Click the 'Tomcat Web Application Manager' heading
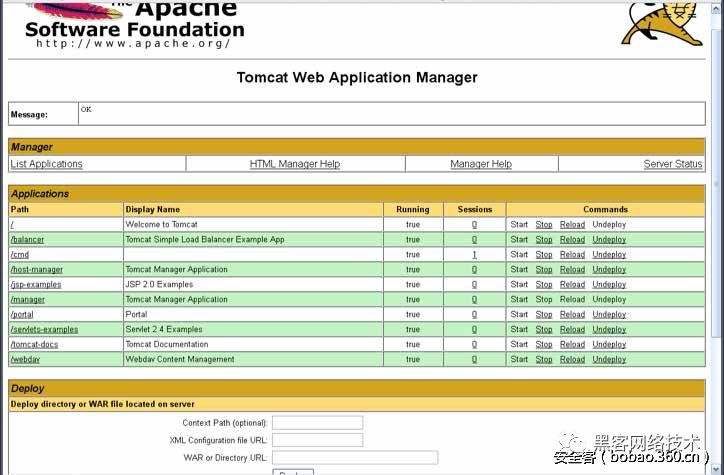 point(357,77)
